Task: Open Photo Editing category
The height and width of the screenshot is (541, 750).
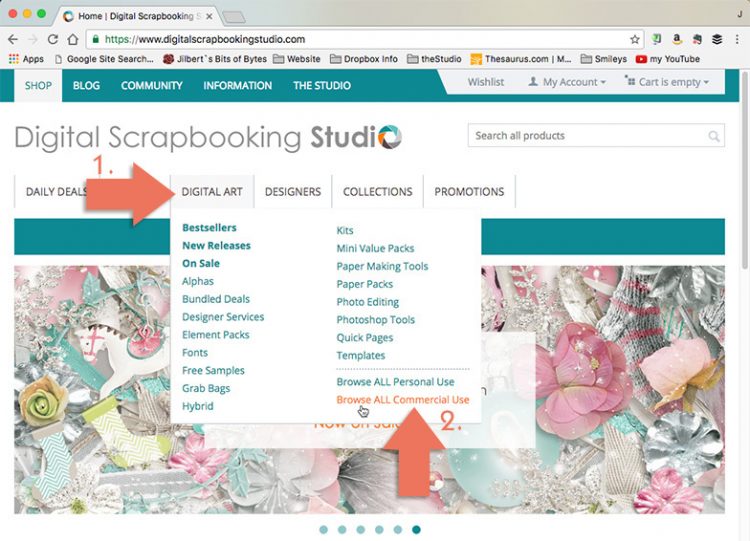Action: [367, 302]
